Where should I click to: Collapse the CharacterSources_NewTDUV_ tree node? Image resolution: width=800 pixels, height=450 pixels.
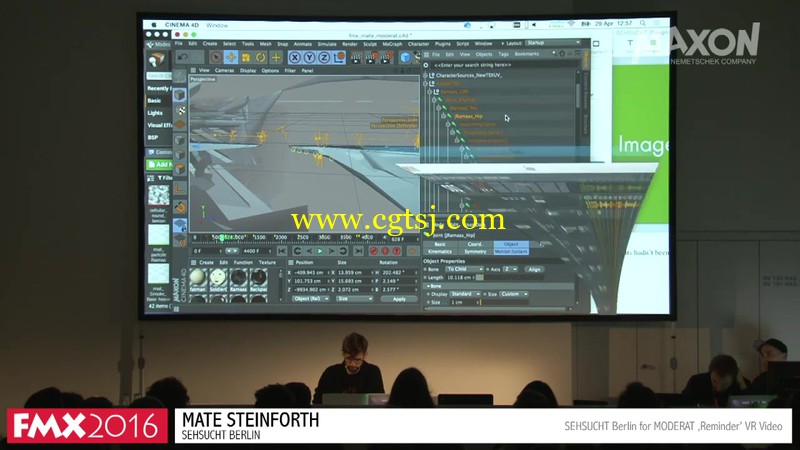pyautogui.click(x=426, y=75)
